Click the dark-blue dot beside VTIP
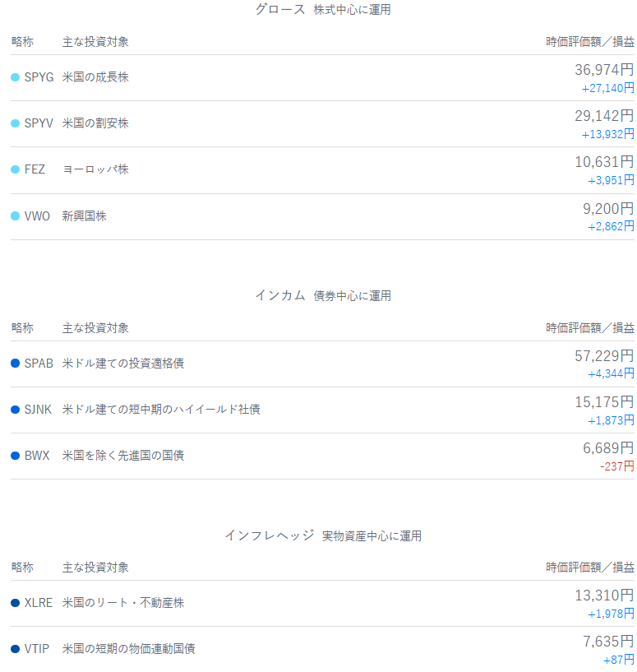The image size is (637, 672). click(x=15, y=648)
